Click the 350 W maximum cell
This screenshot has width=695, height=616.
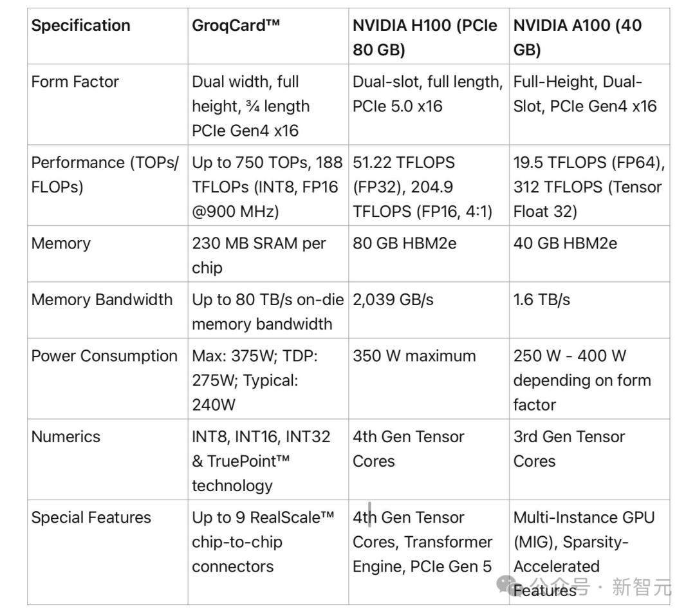(414, 356)
